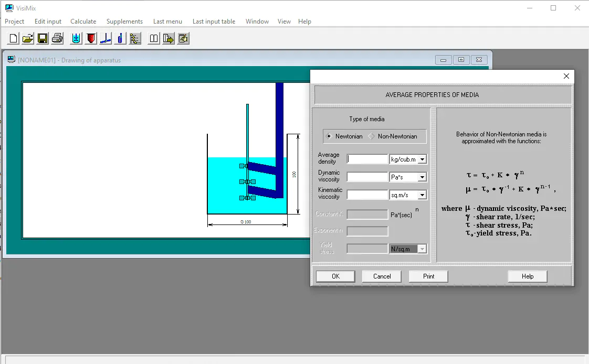
Task: Open the Calculate menu
Action: (83, 22)
